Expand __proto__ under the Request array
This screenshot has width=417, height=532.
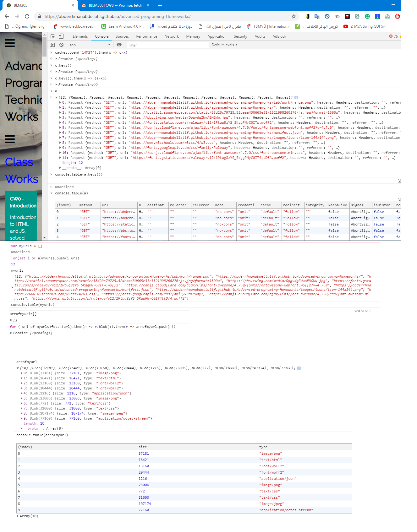point(60,168)
